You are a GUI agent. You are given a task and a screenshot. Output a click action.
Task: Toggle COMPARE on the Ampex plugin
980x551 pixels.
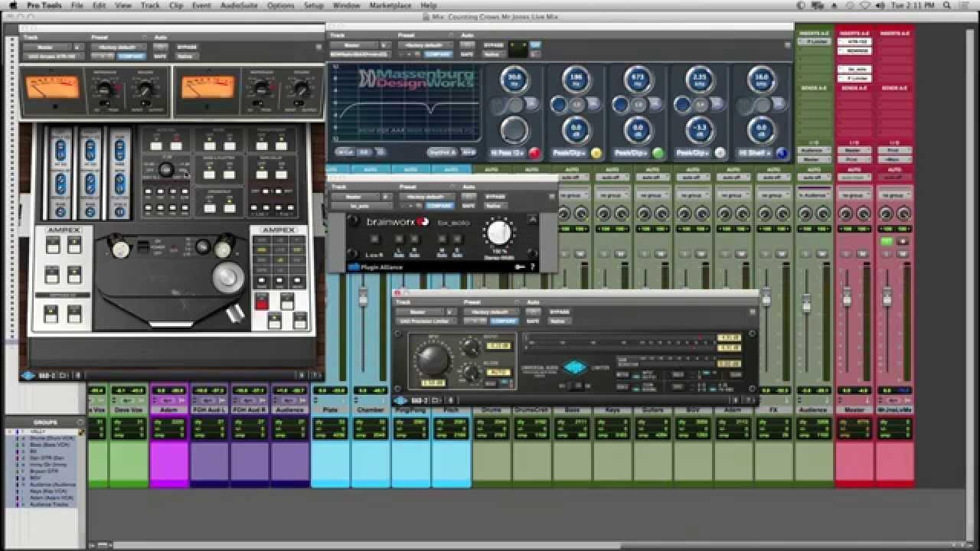click(x=132, y=56)
